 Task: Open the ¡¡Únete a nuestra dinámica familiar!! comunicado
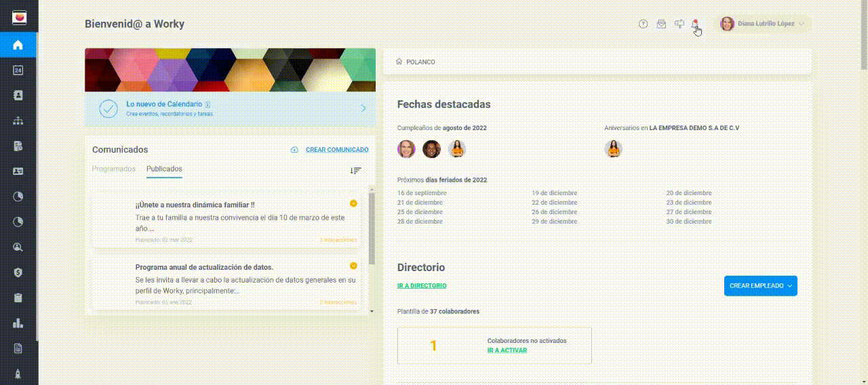click(x=227, y=220)
